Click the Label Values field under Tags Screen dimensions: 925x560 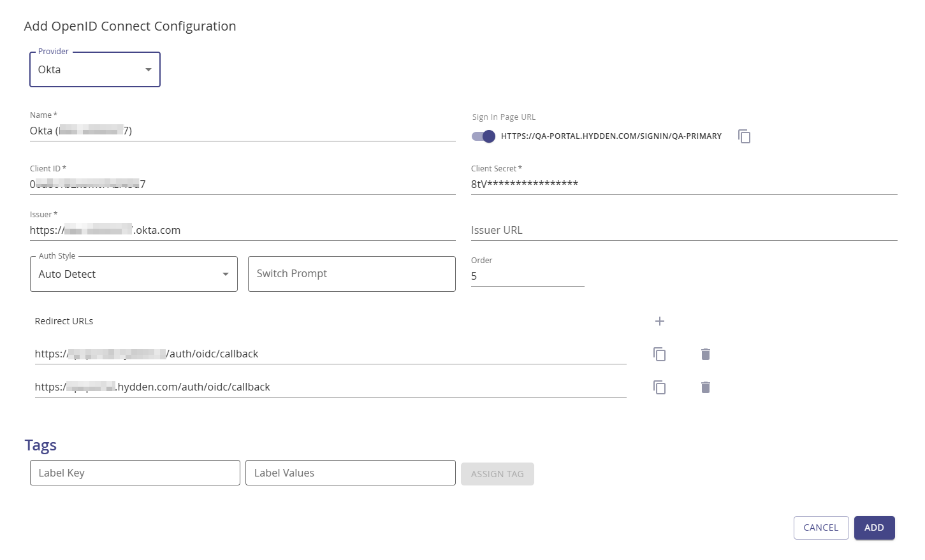(x=349, y=472)
